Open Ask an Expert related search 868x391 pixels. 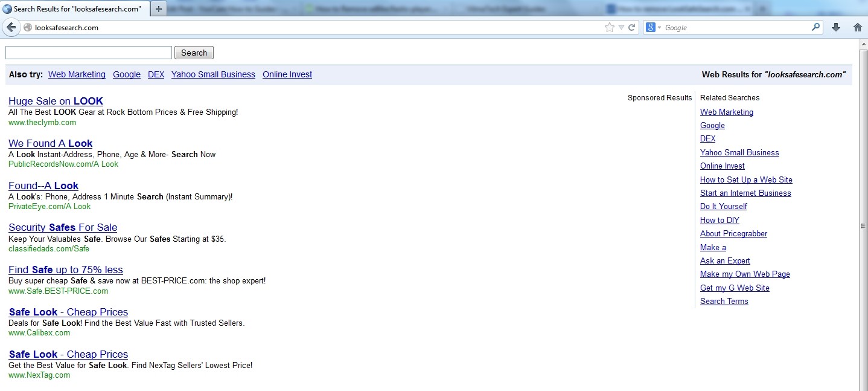(x=725, y=260)
